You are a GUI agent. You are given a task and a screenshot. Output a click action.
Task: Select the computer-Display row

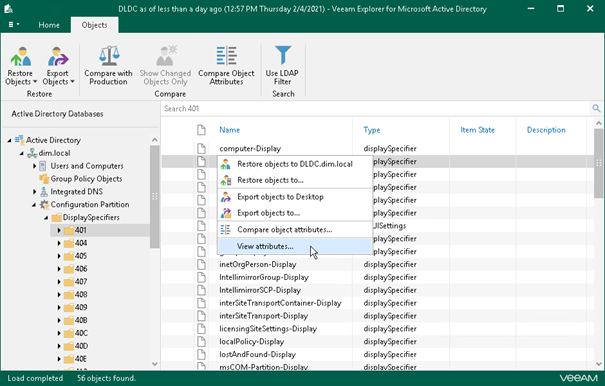(377, 149)
